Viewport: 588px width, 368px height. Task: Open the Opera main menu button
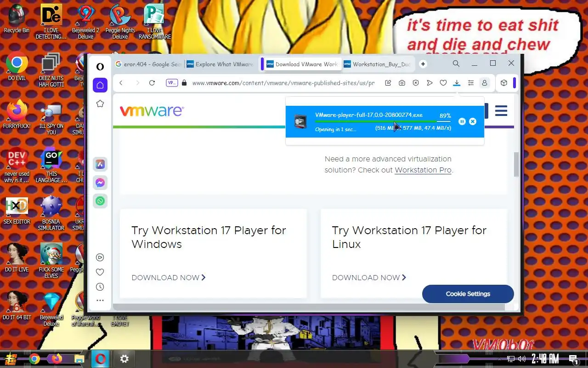click(100, 67)
